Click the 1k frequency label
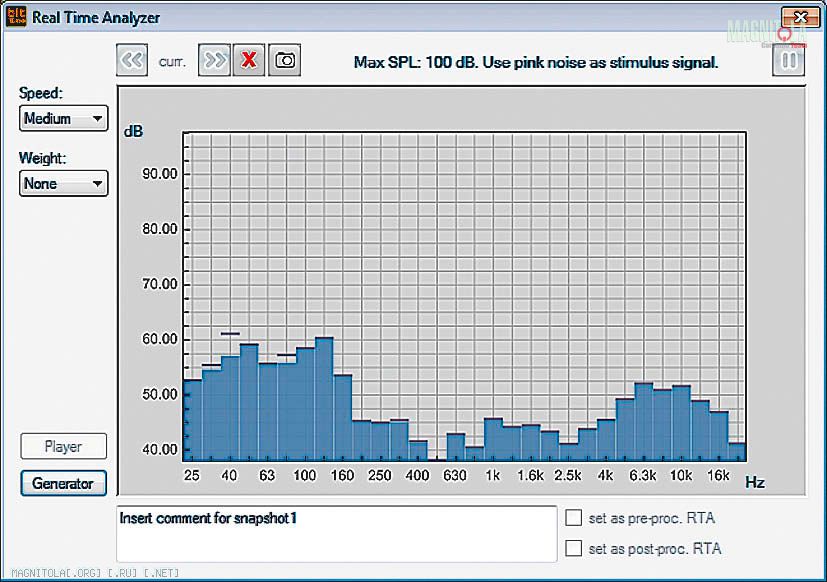 493,475
